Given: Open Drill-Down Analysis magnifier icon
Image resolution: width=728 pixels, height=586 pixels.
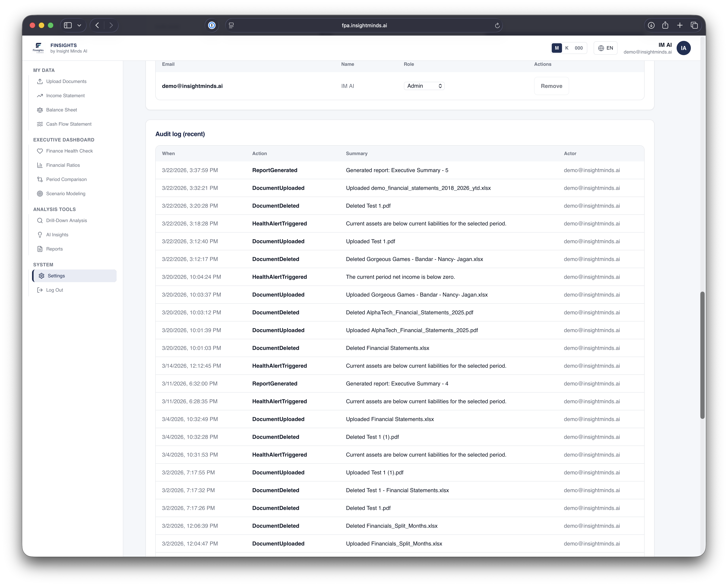Looking at the screenshot, I should point(40,220).
